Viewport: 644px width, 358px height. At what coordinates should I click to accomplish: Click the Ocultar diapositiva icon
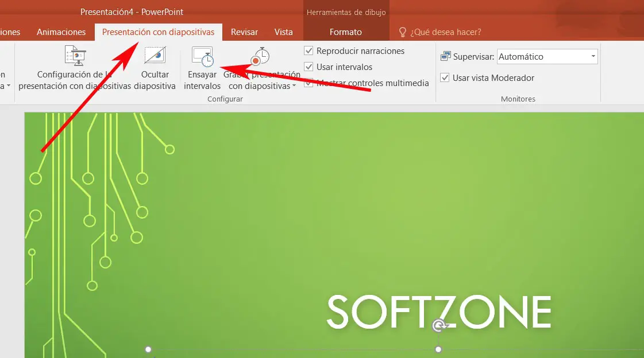click(155, 55)
